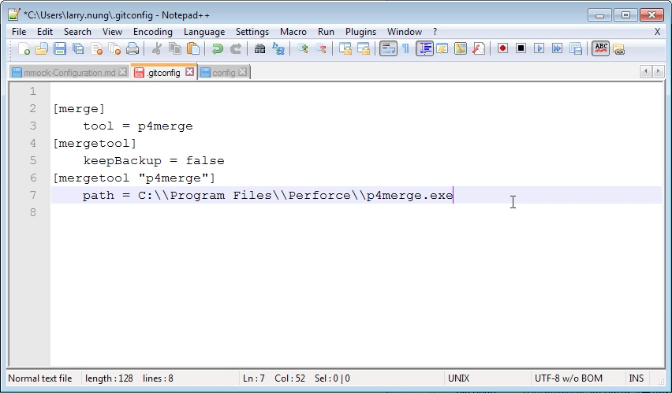Select the .gitconfig tab
This screenshot has height=393, width=672.
[163, 72]
